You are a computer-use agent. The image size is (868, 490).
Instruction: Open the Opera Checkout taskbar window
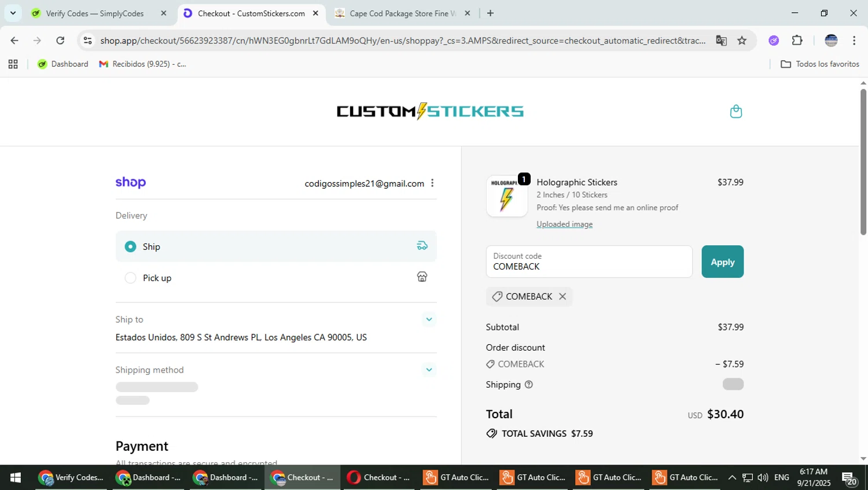pos(378,477)
